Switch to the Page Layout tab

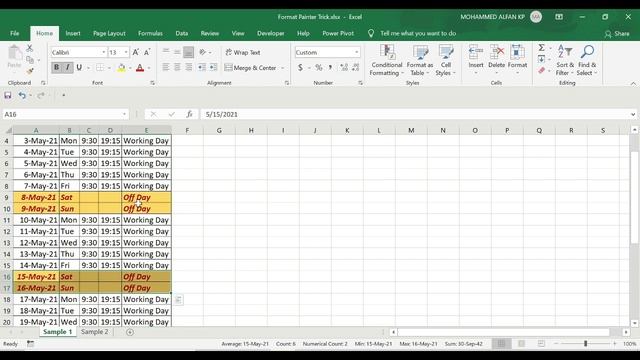109,33
